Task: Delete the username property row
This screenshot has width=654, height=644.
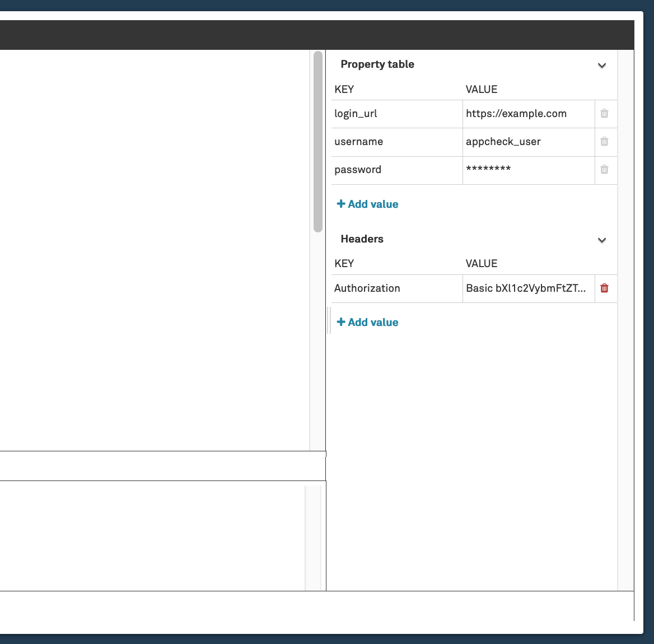Action: click(604, 142)
